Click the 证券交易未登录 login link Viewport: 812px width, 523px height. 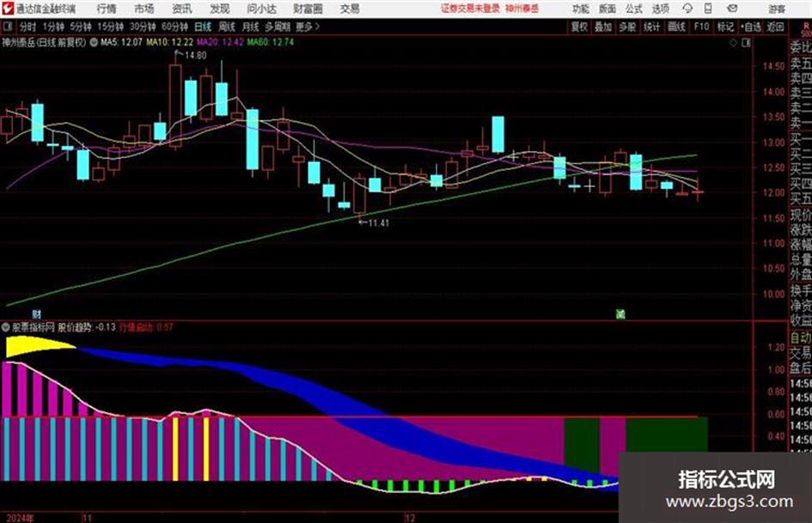click(470, 9)
